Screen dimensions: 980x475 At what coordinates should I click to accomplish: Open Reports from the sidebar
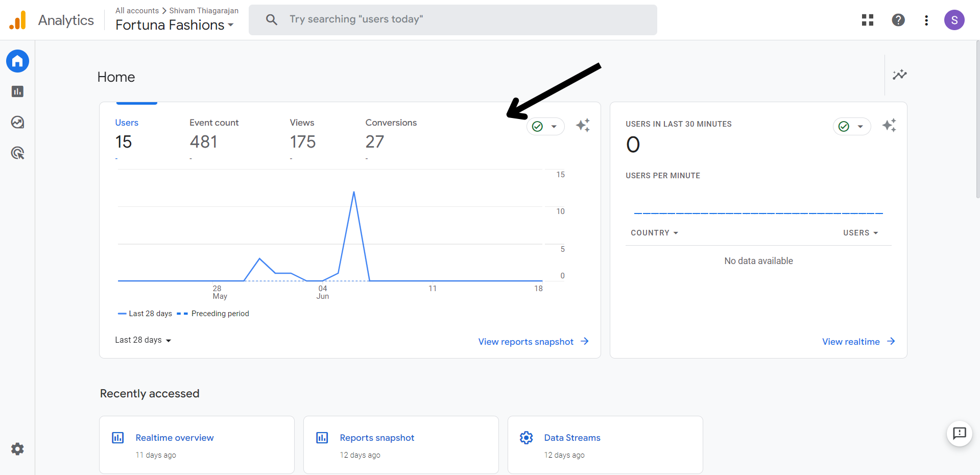(x=17, y=91)
